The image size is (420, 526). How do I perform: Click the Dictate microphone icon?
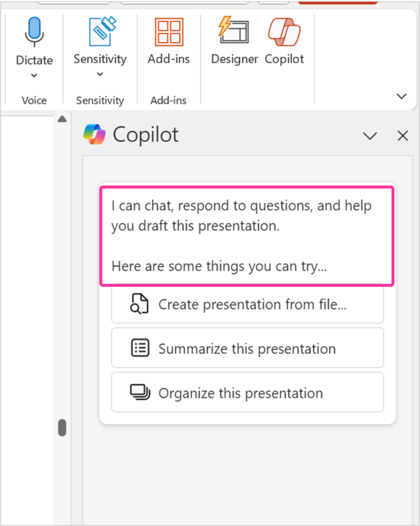pyautogui.click(x=34, y=32)
